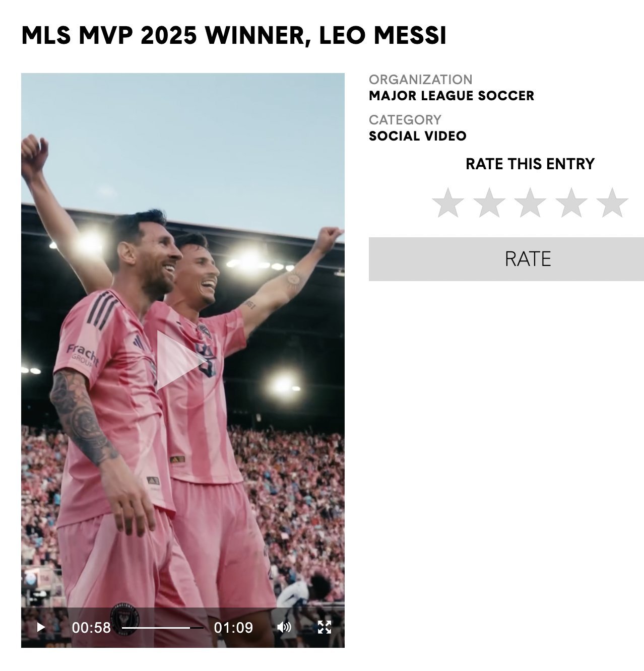
Task: Choose the third star for a medium rating
Action: [530, 203]
